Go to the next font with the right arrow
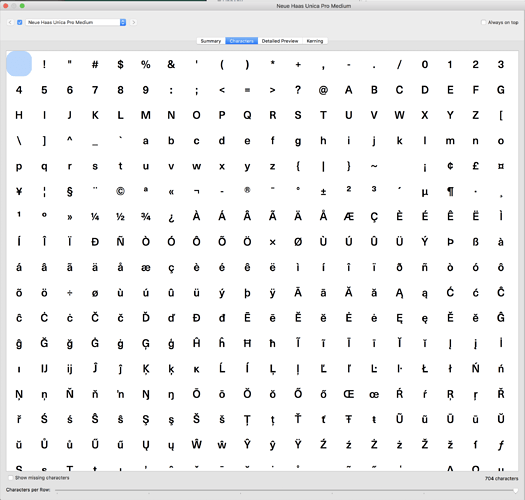This screenshot has width=525, height=500. [134, 22]
